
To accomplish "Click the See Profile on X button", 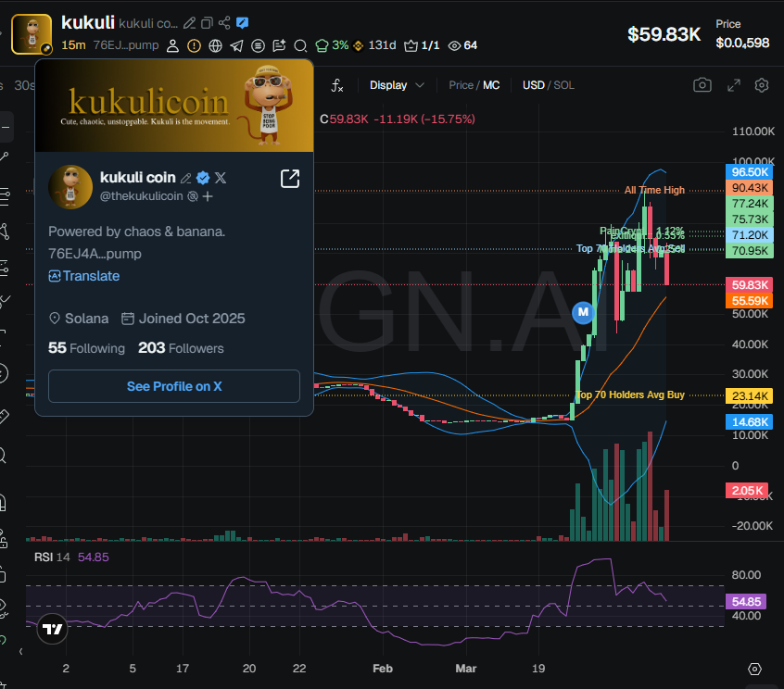I will tap(173, 386).
